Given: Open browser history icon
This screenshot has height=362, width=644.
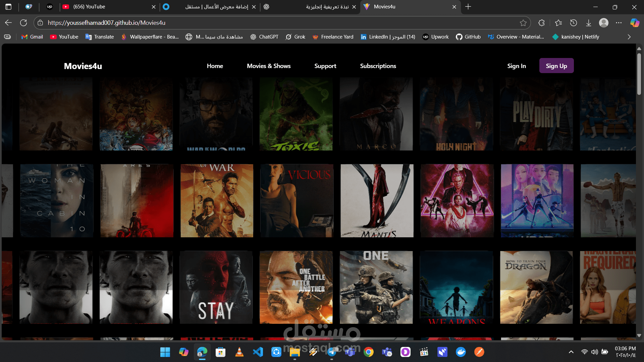Looking at the screenshot, I should coord(574,23).
